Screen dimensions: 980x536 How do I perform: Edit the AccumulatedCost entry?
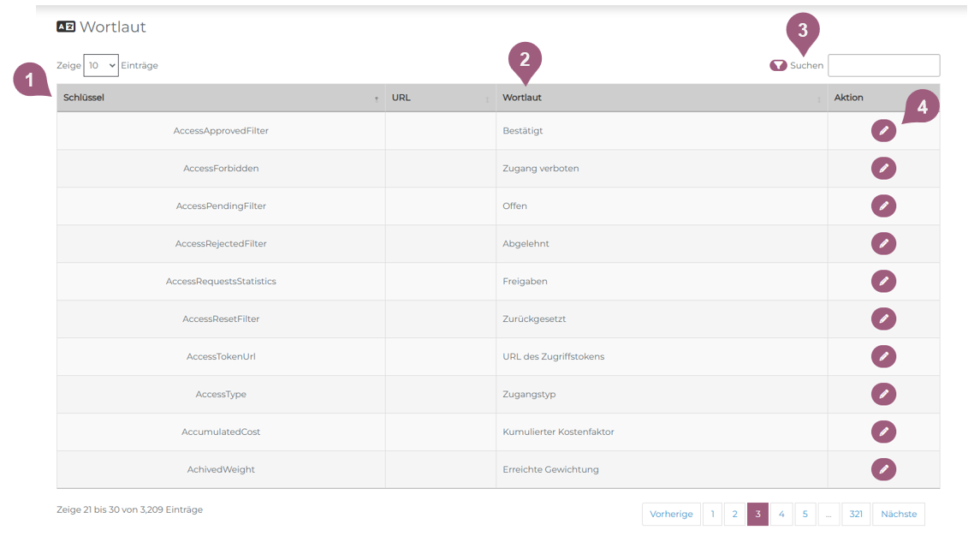point(883,432)
